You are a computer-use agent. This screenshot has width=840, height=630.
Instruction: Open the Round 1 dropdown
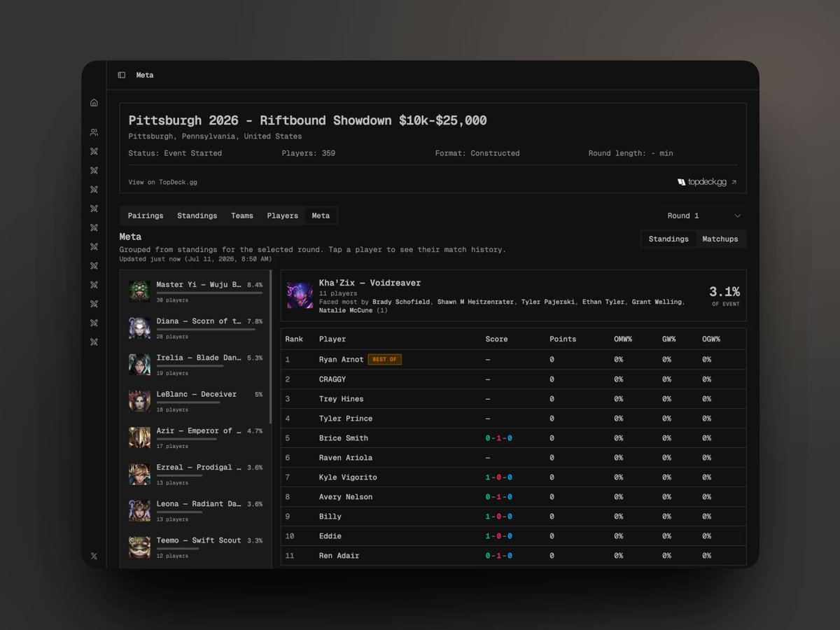point(703,216)
